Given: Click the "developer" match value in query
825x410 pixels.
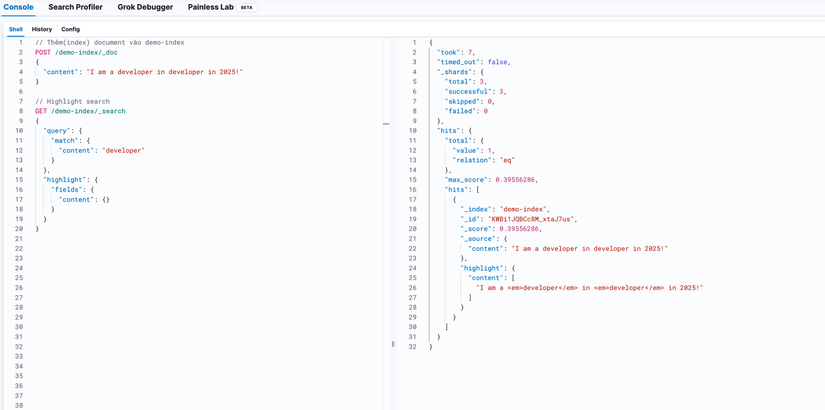Looking at the screenshot, I should (x=124, y=150).
